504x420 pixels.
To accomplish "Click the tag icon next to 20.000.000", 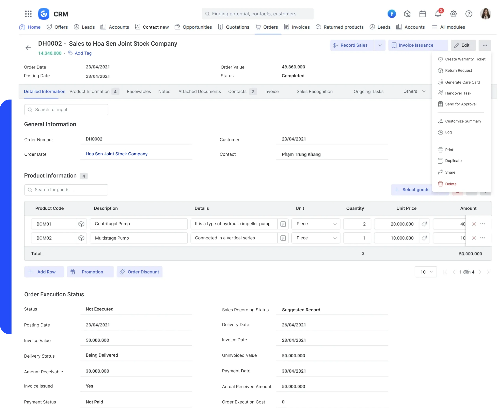I will coord(424,224).
